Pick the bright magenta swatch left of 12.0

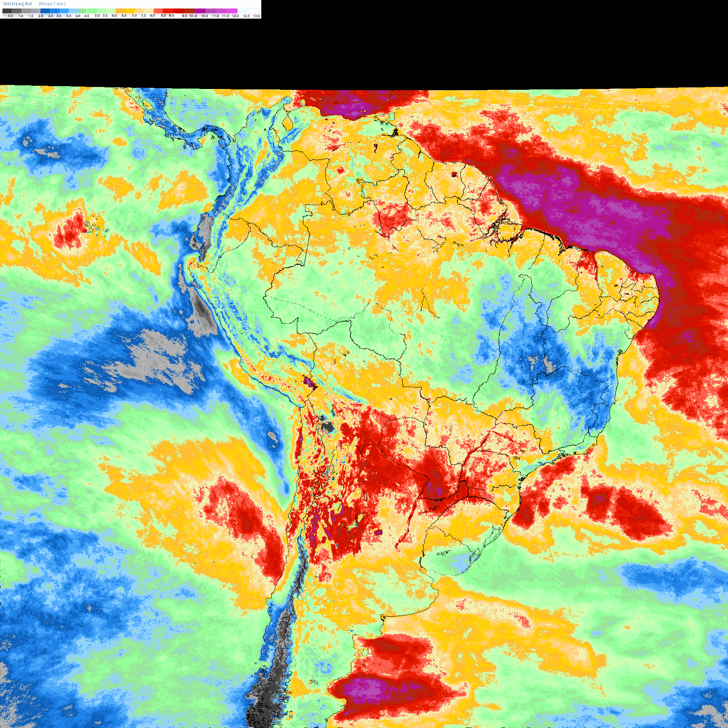[232, 11]
